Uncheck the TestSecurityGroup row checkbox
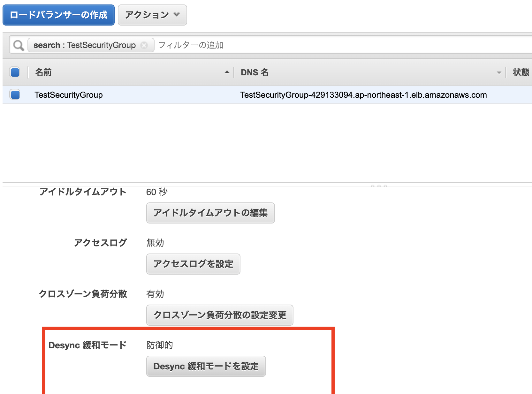 click(14, 95)
